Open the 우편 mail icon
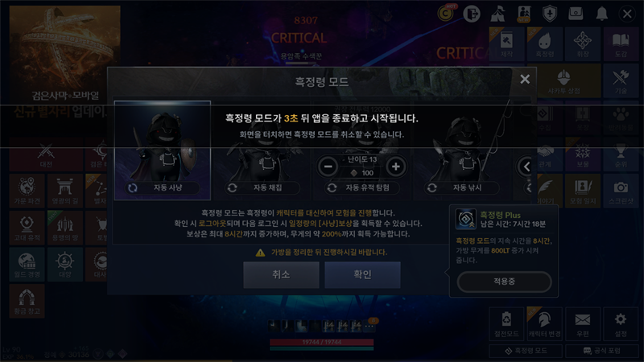The height and width of the screenshot is (362, 644). [582, 324]
